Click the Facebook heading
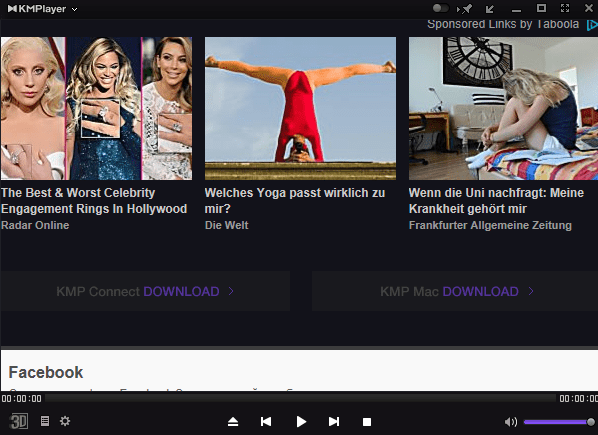 pyautogui.click(x=46, y=372)
